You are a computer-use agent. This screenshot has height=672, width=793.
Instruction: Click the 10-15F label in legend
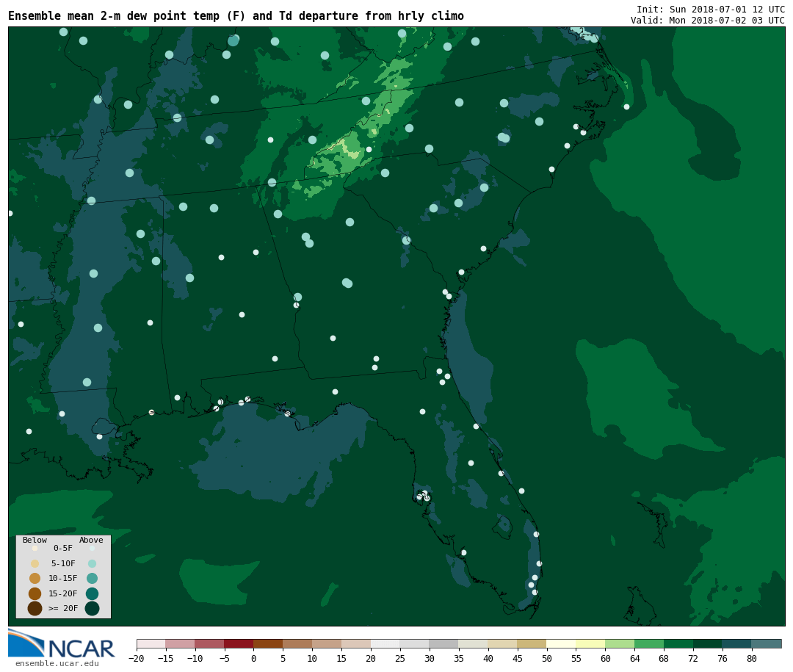63,578
